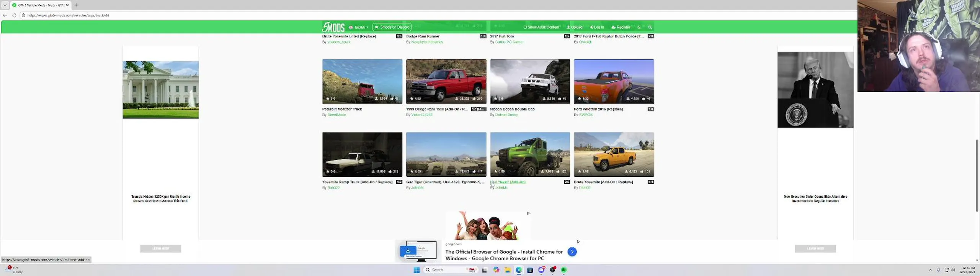
Task: Click the Sims-style characters ad banner
Action: click(488, 225)
